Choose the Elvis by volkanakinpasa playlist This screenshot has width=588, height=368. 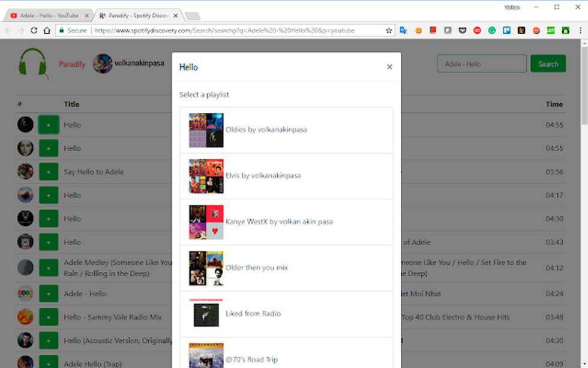point(287,176)
